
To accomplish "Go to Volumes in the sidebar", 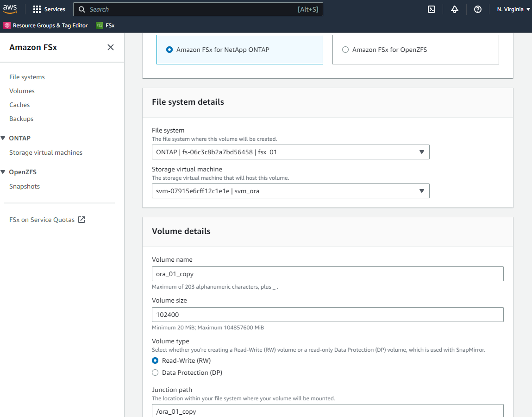I will click(22, 91).
